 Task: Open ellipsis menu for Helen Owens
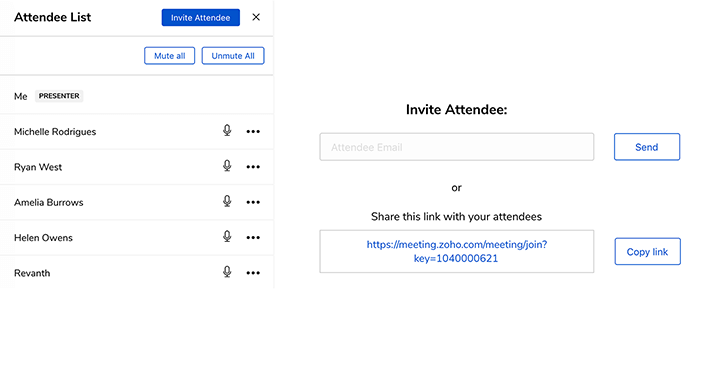pyautogui.click(x=253, y=237)
